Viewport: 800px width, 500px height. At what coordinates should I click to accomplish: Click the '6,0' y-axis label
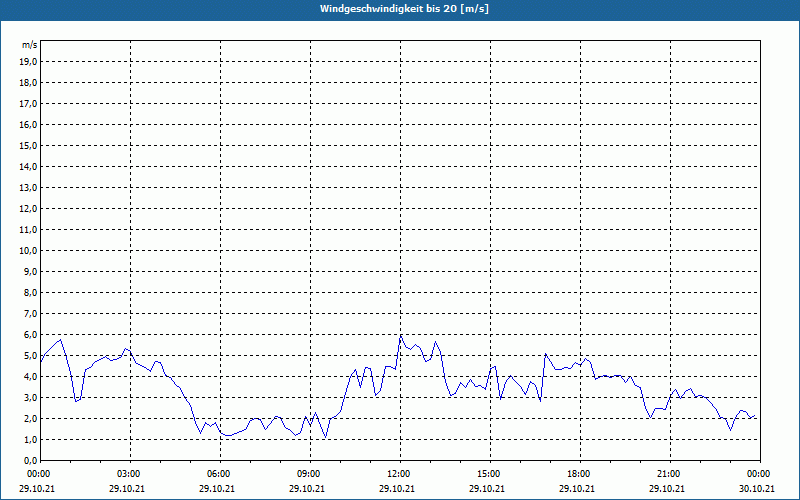(x=30, y=335)
